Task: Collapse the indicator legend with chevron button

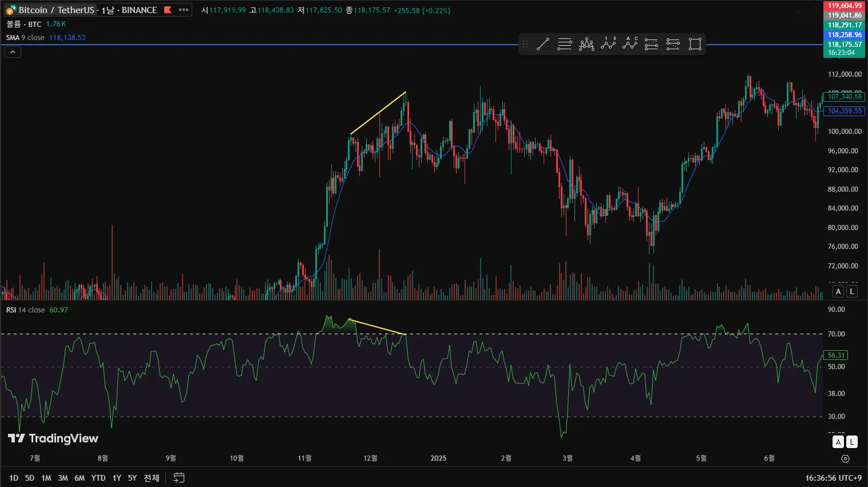Action: pos(13,52)
